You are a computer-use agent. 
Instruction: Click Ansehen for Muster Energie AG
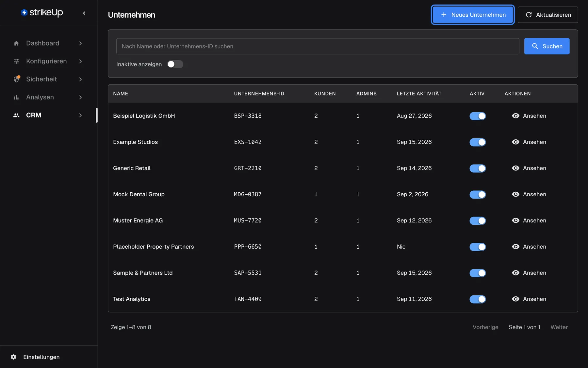pyautogui.click(x=529, y=220)
